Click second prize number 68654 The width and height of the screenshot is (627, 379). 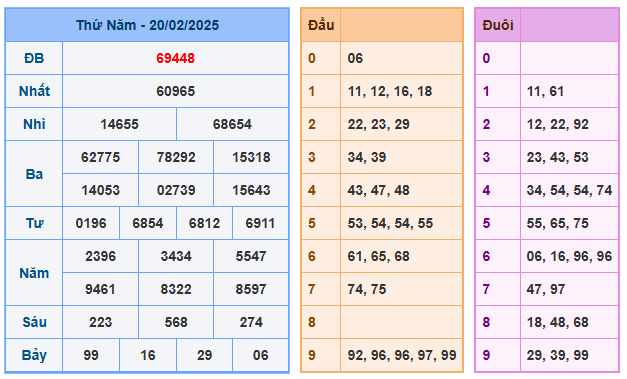click(x=232, y=124)
